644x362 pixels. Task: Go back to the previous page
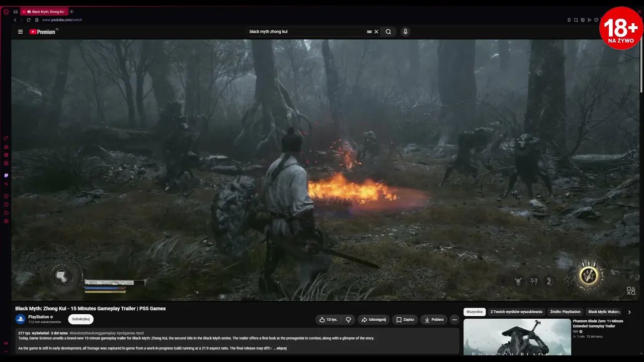point(15,20)
